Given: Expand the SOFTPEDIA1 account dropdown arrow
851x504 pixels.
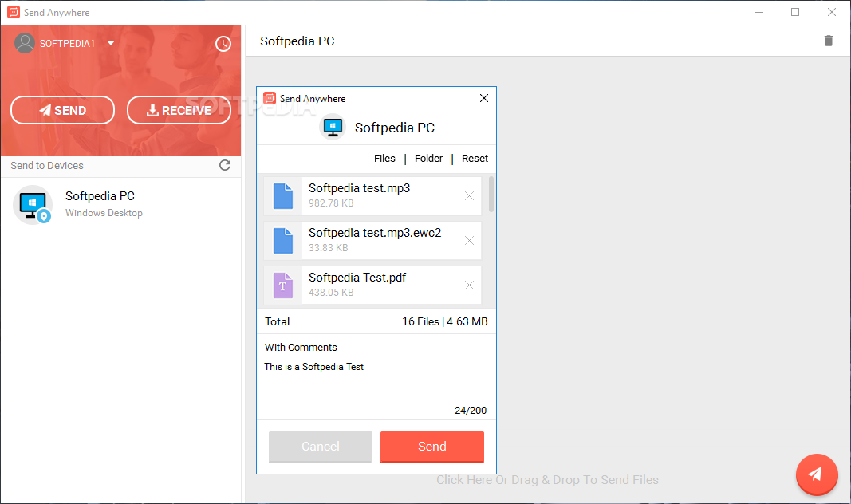Looking at the screenshot, I should (x=111, y=43).
